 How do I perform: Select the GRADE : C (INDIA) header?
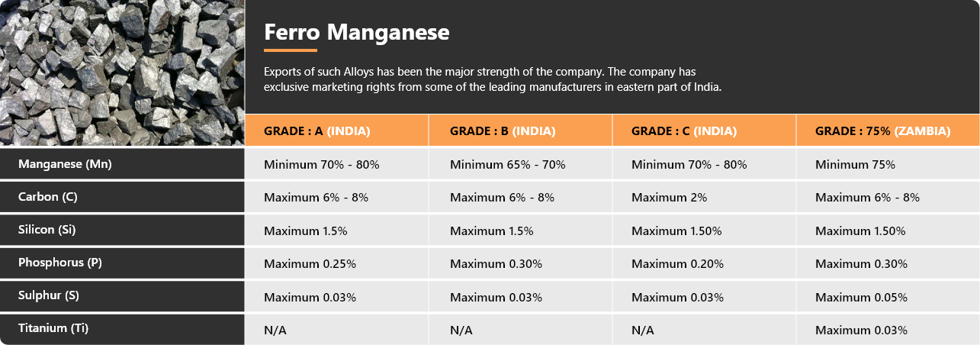pyautogui.click(x=704, y=131)
